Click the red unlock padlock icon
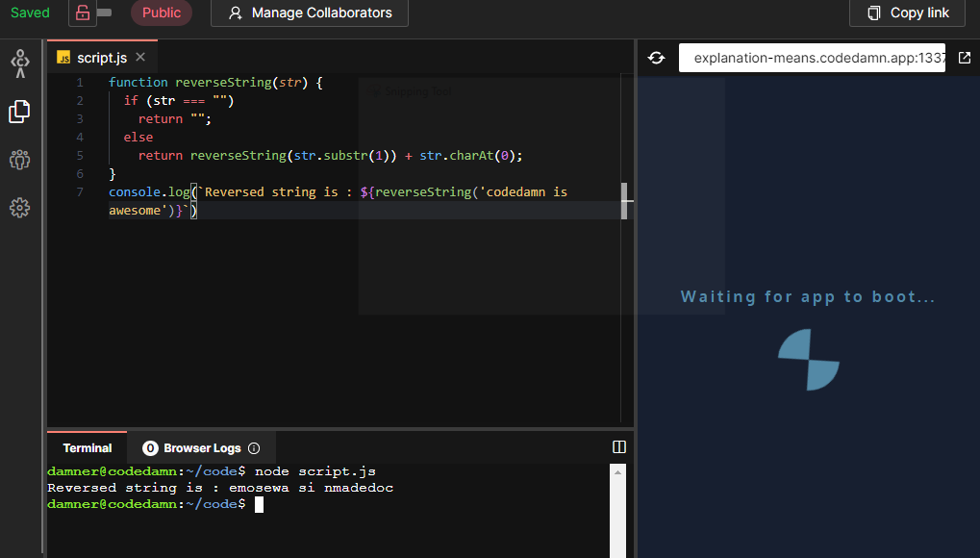Image resolution: width=980 pixels, height=558 pixels. click(83, 13)
